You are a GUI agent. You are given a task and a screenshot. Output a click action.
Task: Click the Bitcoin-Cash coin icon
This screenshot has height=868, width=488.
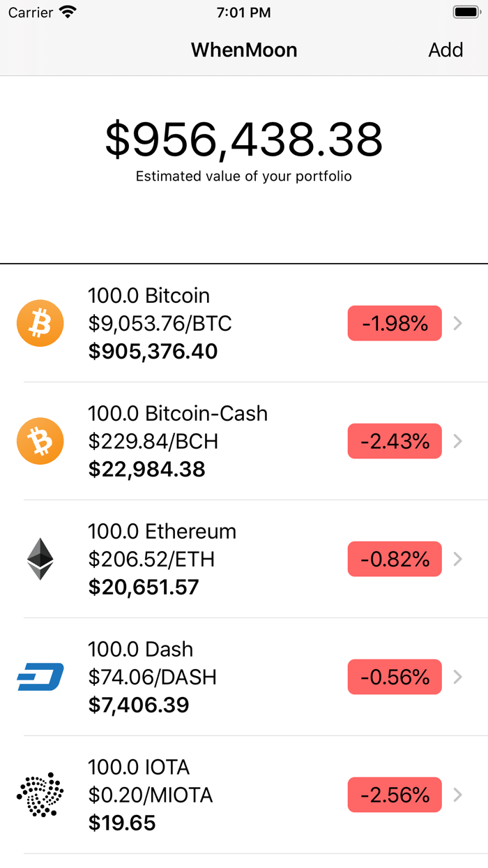[x=40, y=441]
